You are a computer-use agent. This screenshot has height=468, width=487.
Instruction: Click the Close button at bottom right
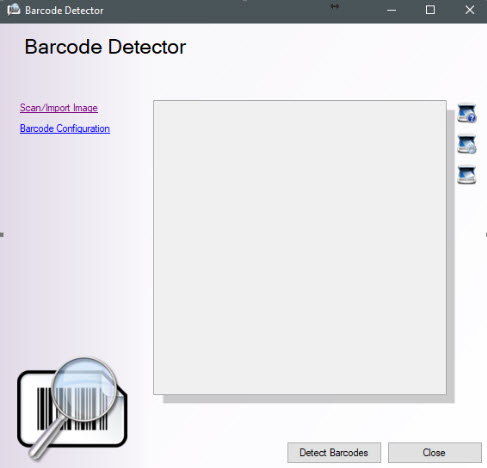click(x=434, y=452)
